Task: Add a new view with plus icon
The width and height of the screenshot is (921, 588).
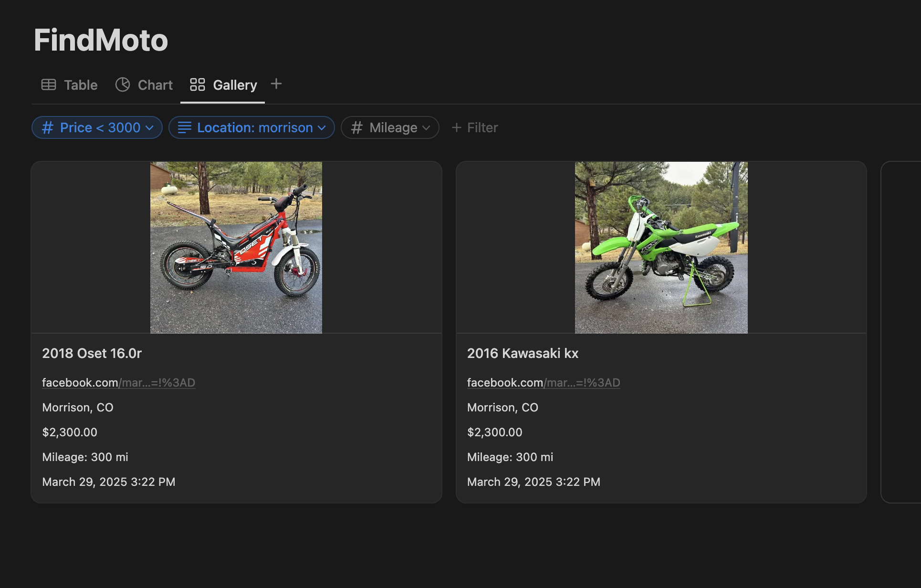Action: (276, 84)
